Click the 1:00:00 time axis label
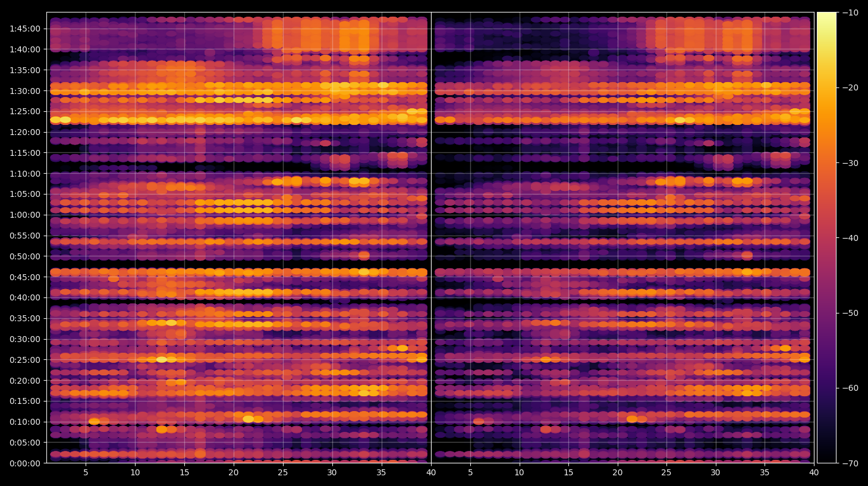 (x=25, y=215)
